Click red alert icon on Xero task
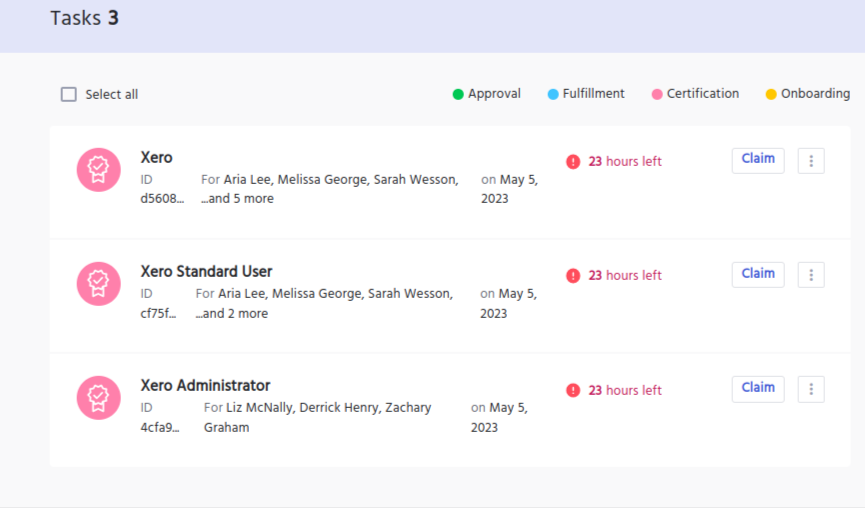 573,162
